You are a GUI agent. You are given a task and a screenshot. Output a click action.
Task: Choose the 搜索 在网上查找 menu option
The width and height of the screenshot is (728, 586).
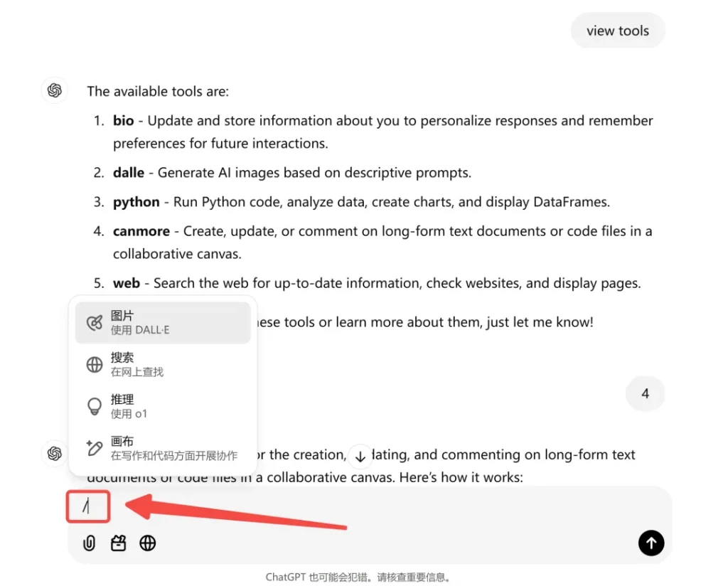tap(163, 365)
